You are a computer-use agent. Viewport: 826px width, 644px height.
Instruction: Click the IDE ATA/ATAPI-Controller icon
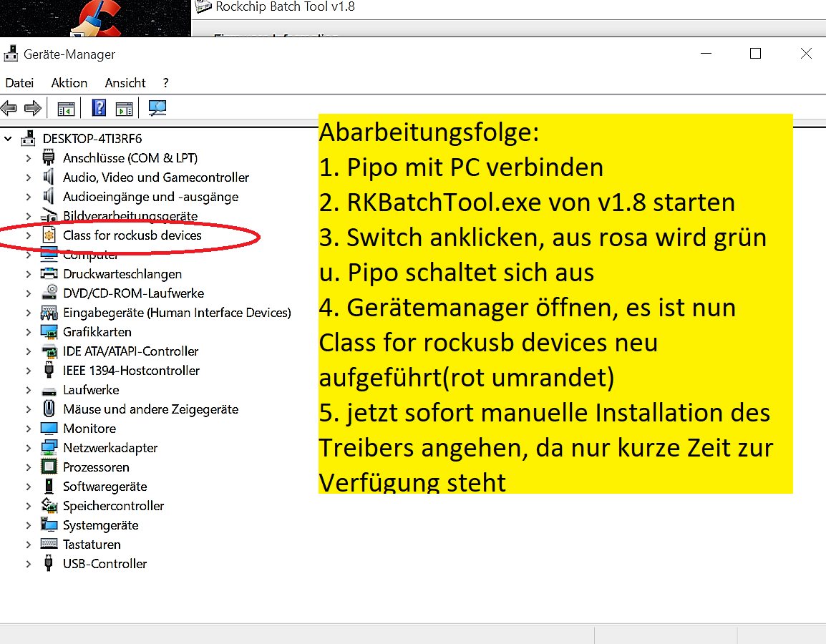(x=49, y=351)
